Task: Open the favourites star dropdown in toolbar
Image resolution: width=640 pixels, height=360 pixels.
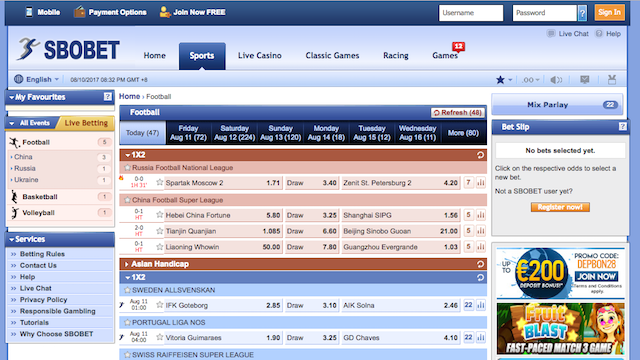Action: [x=504, y=80]
